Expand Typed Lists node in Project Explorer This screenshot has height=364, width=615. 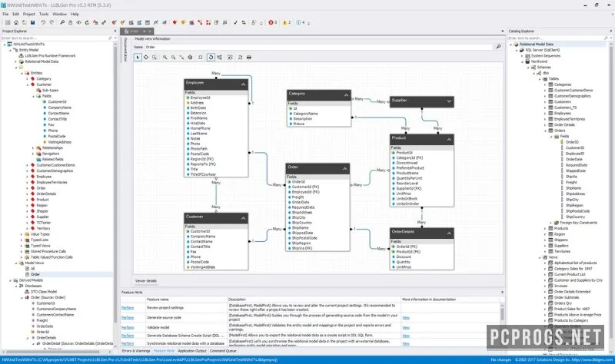[22, 240]
